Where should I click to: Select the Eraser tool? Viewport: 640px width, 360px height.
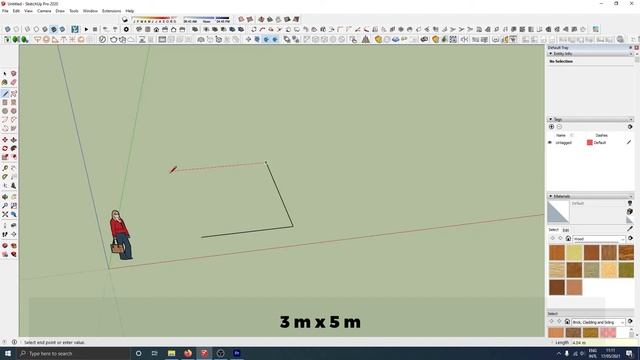pyautogui.click(x=13, y=82)
